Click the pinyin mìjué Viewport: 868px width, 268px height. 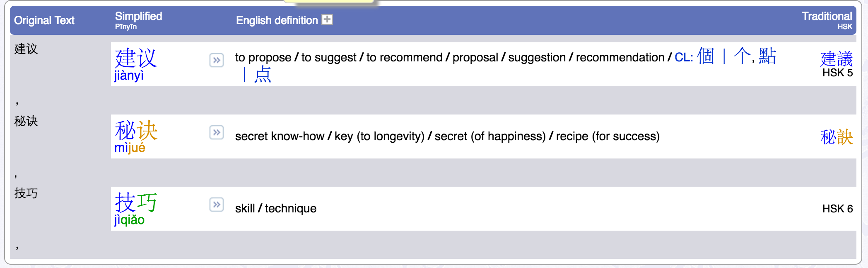coord(130,148)
